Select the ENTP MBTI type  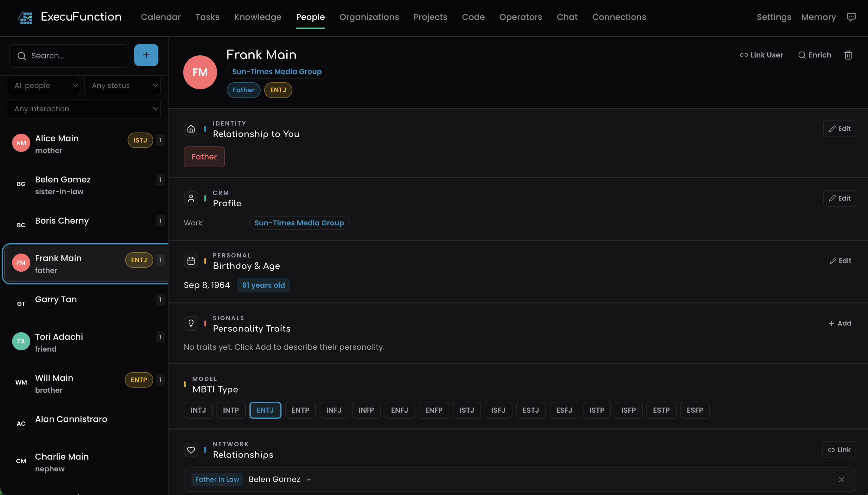point(300,410)
